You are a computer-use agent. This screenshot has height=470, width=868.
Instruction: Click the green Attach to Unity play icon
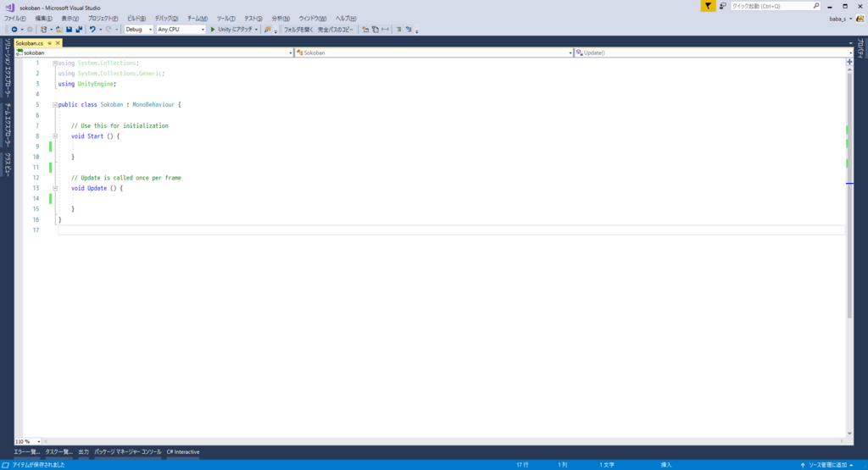tap(213, 30)
